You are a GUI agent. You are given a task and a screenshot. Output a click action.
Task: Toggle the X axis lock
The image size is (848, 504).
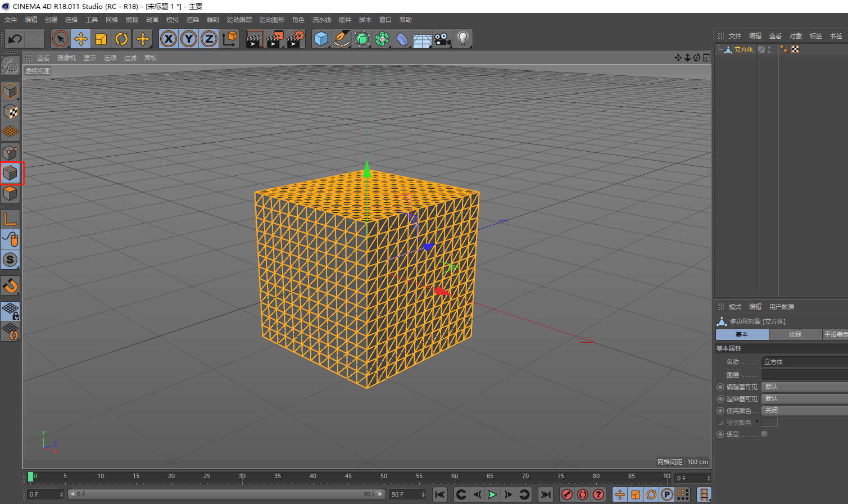[x=169, y=39]
